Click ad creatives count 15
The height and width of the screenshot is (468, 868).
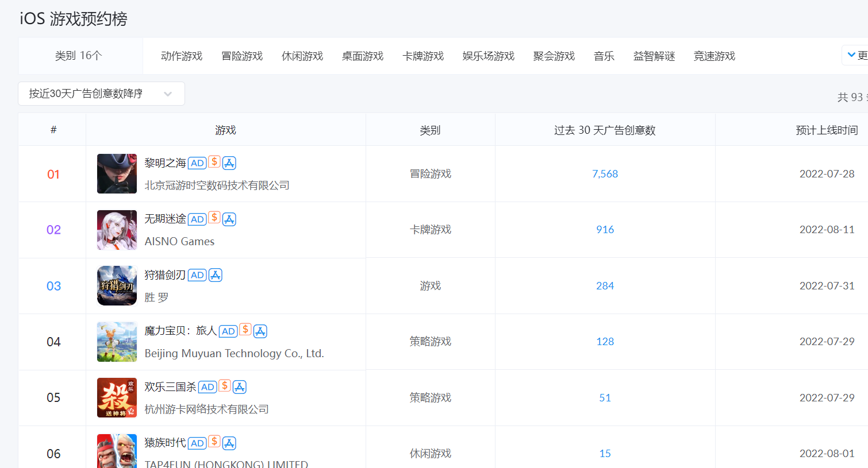pos(605,454)
